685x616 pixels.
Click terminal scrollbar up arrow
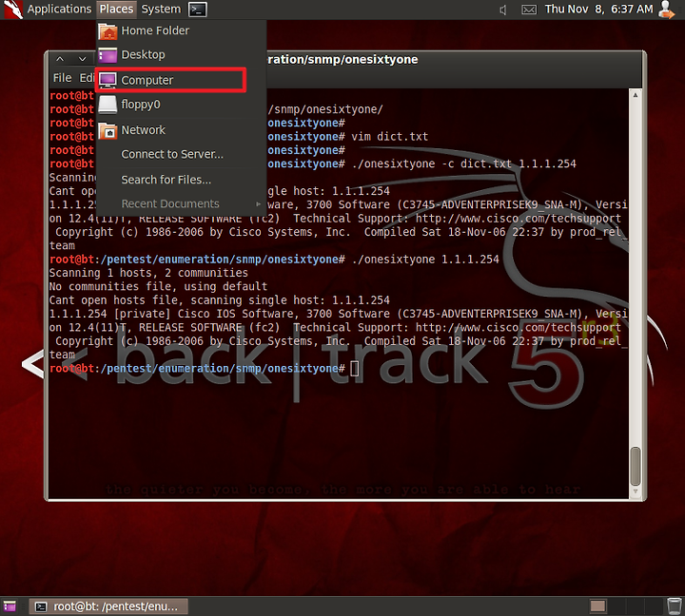[x=636, y=95]
